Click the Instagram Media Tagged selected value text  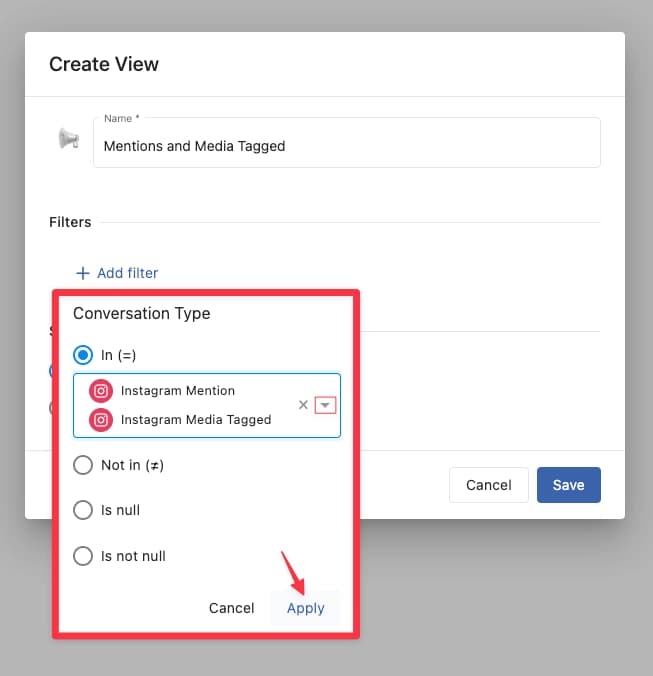click(195, 420)
